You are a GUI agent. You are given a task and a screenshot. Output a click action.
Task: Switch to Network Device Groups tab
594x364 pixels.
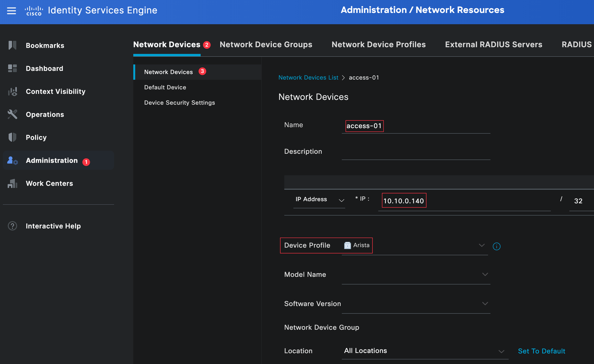pos(266,44)
